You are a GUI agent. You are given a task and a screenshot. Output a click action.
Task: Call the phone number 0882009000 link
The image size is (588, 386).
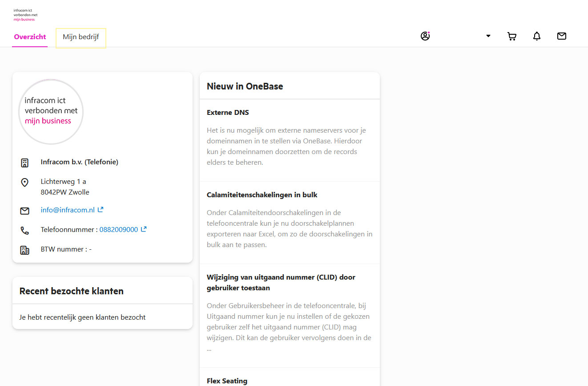point(119,230)
